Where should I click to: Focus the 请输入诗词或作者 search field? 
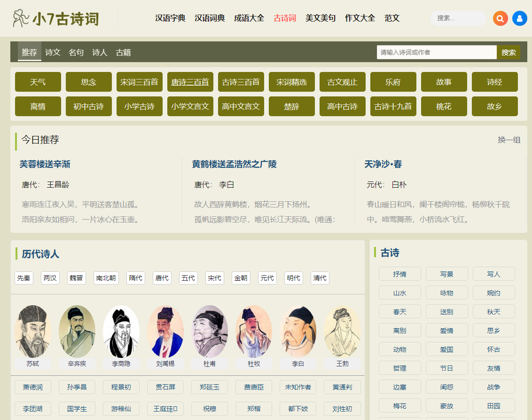tap(436, 52)
